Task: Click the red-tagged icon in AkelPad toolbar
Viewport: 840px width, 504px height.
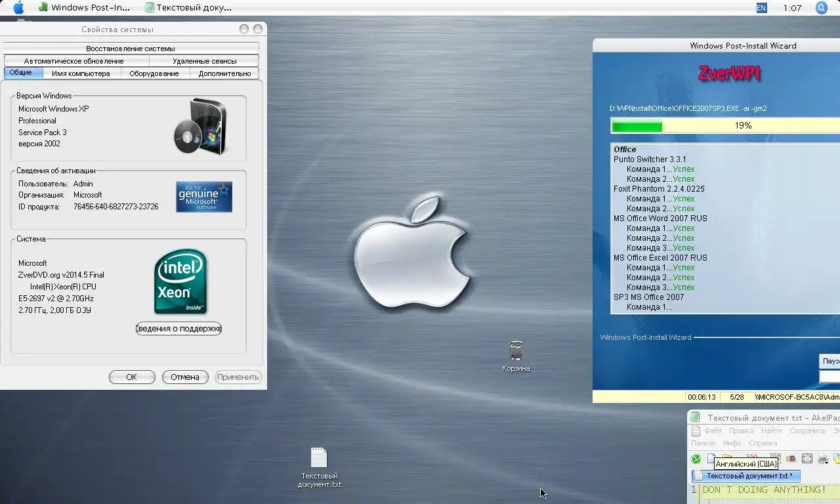Action: tap(791, 459)
